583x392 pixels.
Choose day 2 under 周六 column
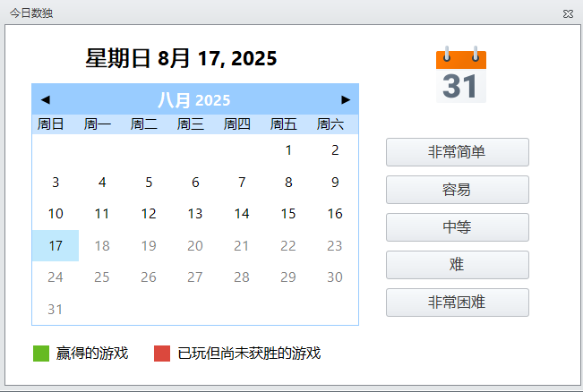[335, 150]
